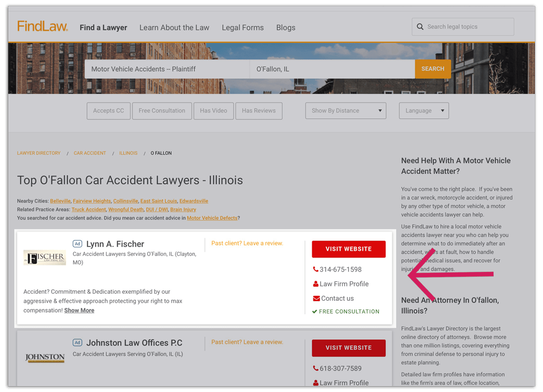Toggle the Accepts CC filter
543x392 pixels.
click(x=109, y=111)
